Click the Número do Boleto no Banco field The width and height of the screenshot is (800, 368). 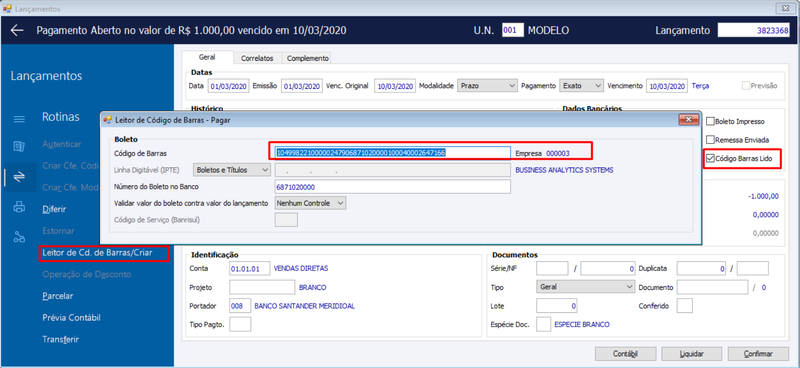pyautogui.click(x=392, y=186)
